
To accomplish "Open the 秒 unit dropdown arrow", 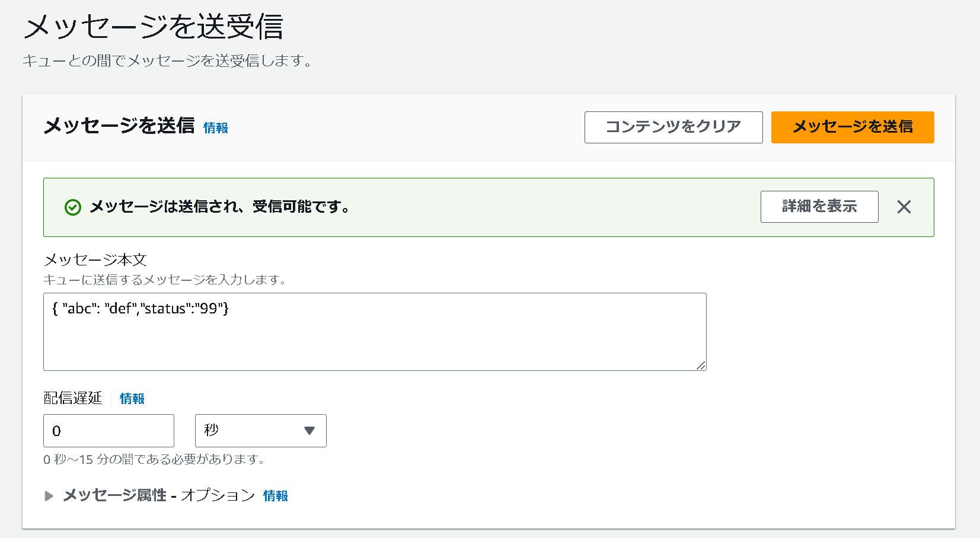I will pos(309,431).
